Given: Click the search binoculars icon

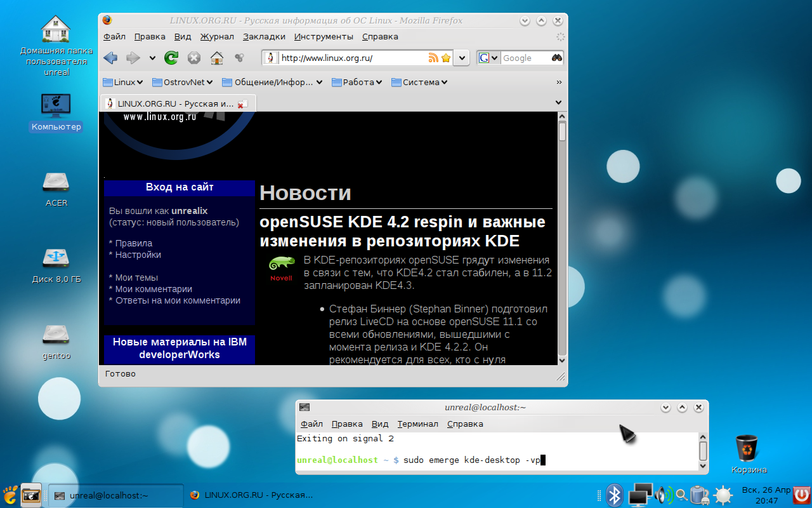Looking at the screenshot, I should [556, 58].
